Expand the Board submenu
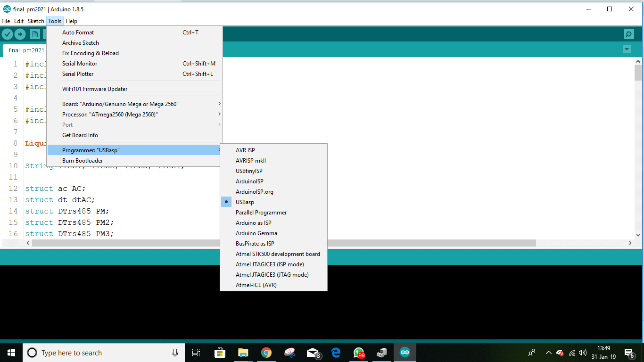The image size is (644, 362). pos(134,104)
